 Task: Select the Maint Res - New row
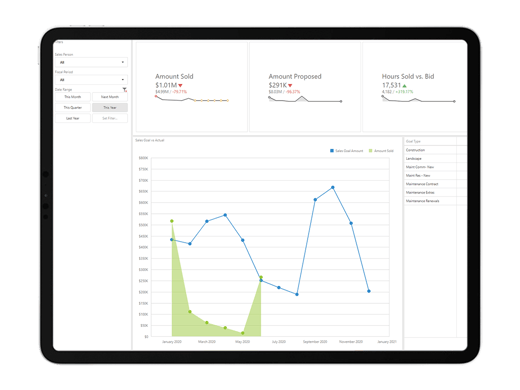[435, 175]
